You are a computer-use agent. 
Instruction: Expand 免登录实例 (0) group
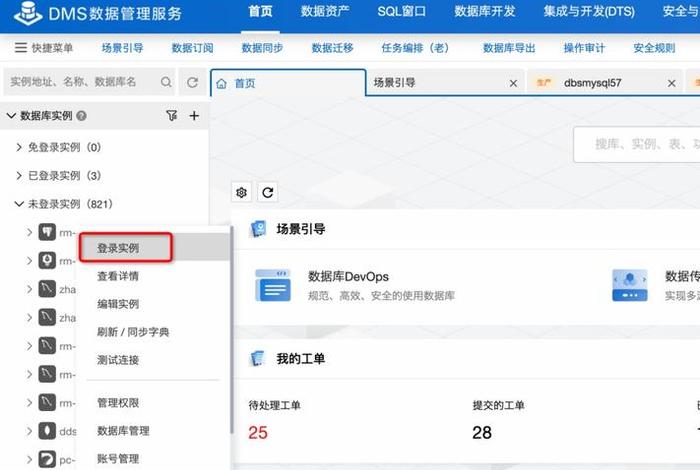(x=19, y=147)
